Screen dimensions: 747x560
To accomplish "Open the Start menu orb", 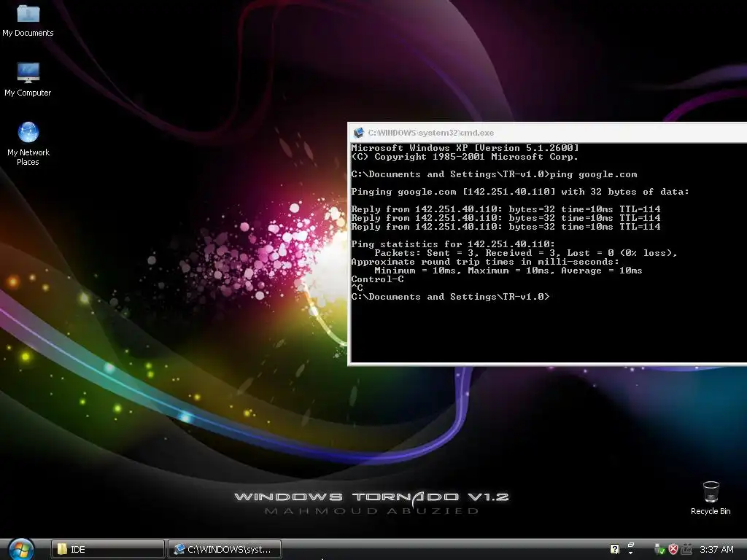I will (21, 550).
